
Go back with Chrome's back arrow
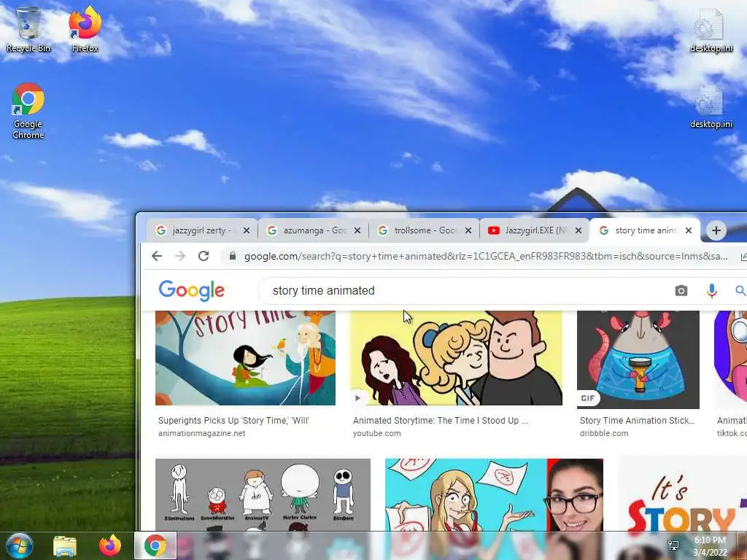pos(157,256)
